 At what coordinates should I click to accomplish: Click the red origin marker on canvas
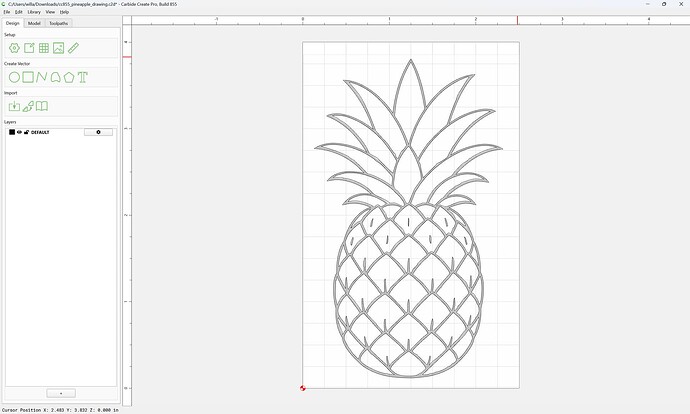click(x=303, y=388)
